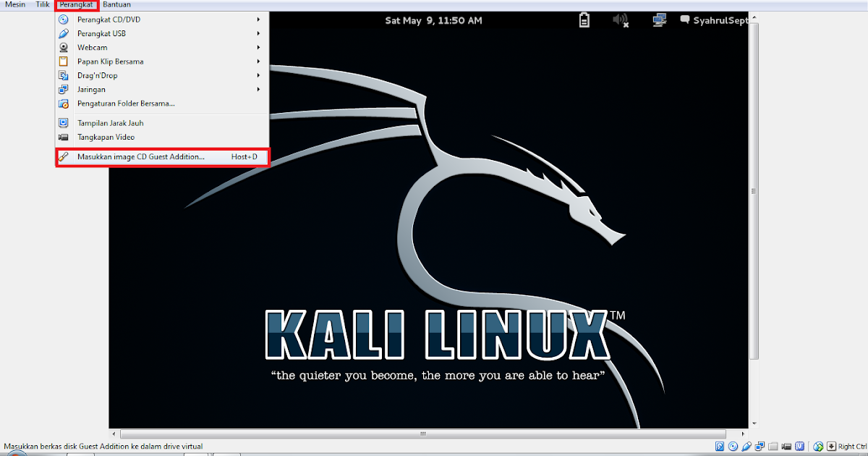The width and height of the screenshot is (868, 456).
Task: Click the muted volume icon
Action: point(621,20)
